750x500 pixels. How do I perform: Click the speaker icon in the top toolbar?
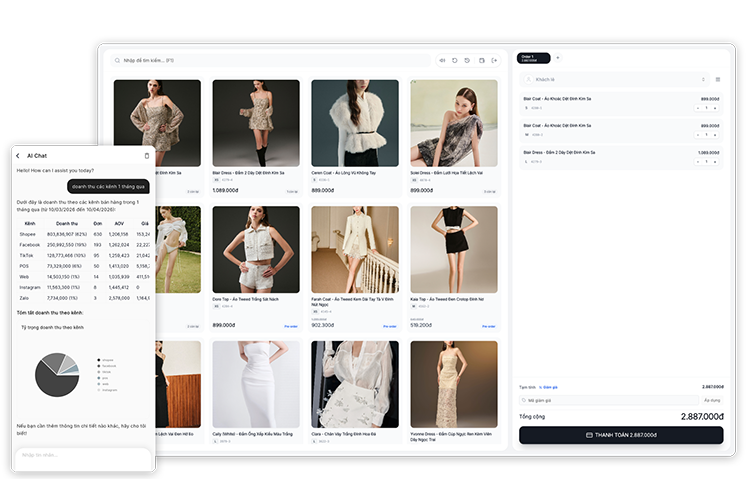point(442,61)
